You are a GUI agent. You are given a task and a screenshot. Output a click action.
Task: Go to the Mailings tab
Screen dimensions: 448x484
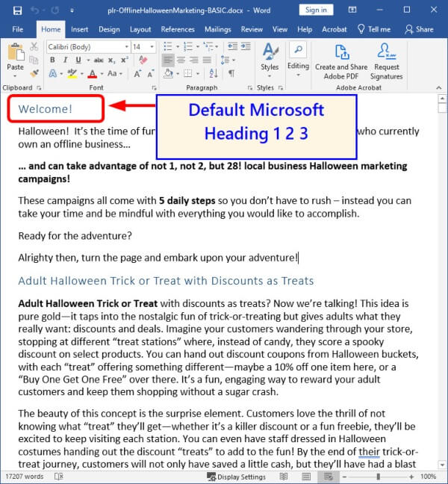[x=218, y=29]
